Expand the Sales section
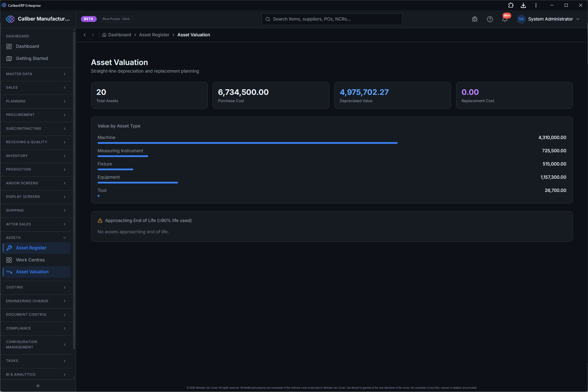This screenshot has height=392, width=588. [x=36, y=88]
